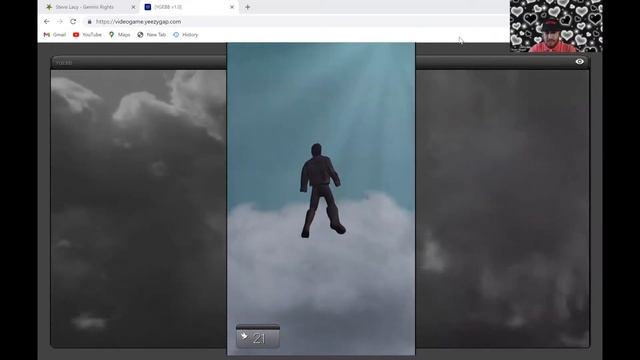Open the New Tab bookmark
This screenshot has height=360, width=640.
151,35
